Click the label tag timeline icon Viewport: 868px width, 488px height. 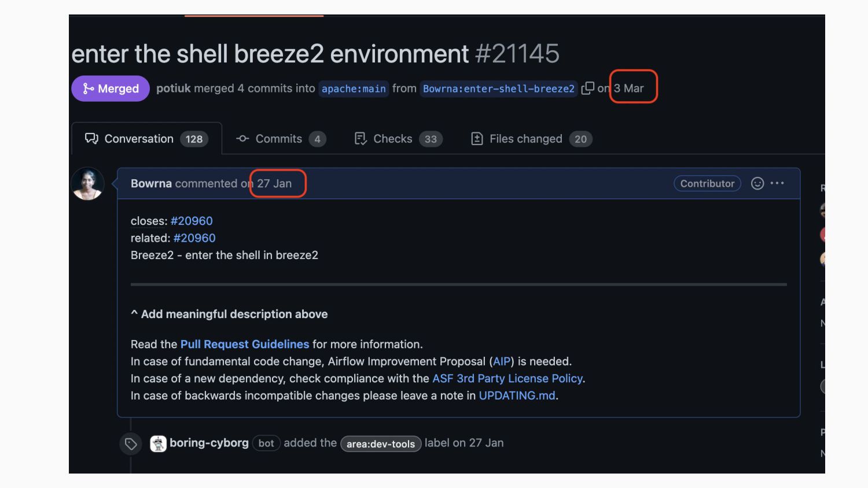point(131,444)
